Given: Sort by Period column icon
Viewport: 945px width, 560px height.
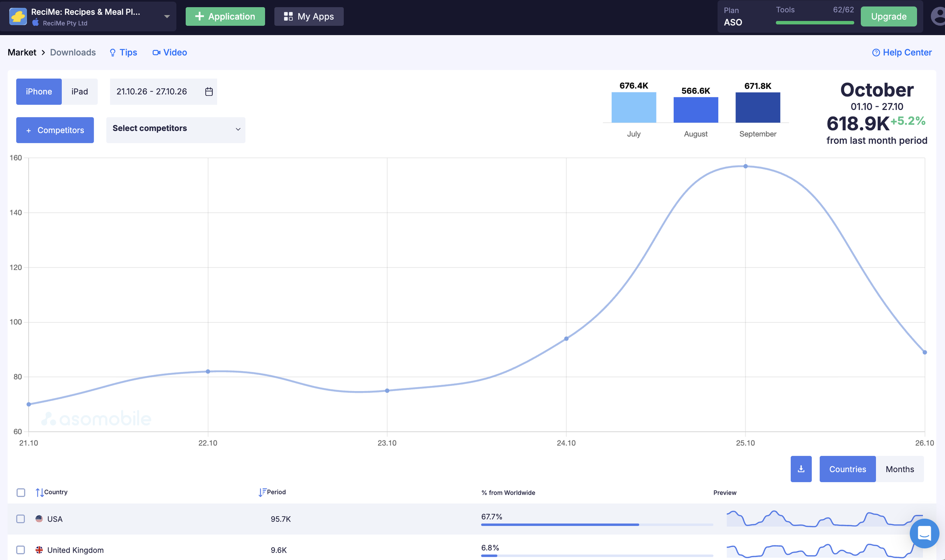Looking at the screenshot, I should (x=262, y=492).
